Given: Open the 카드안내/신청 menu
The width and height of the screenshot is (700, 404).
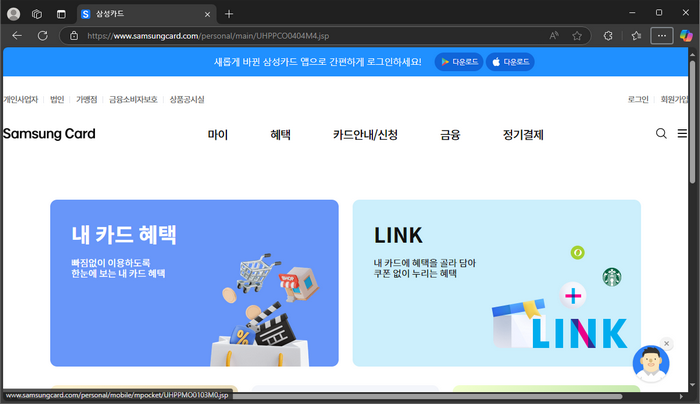Looking at the screenshot, I should 365,134.
